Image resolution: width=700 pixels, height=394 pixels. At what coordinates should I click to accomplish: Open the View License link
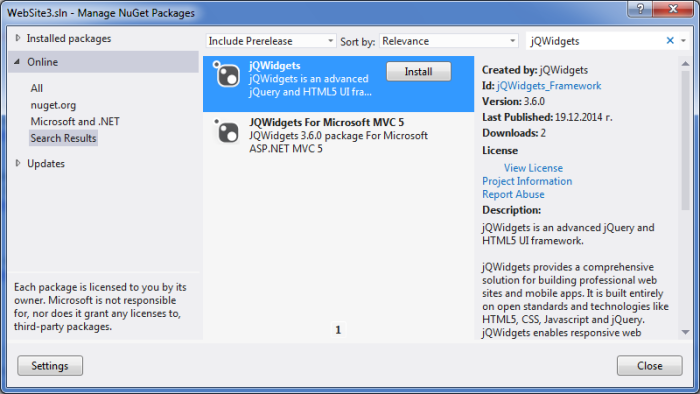533,168
